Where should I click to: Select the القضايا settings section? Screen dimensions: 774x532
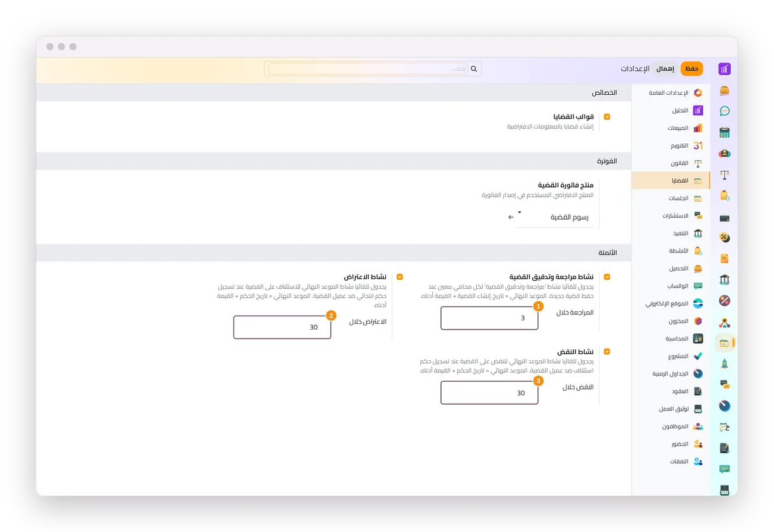[x=671, y=181]
